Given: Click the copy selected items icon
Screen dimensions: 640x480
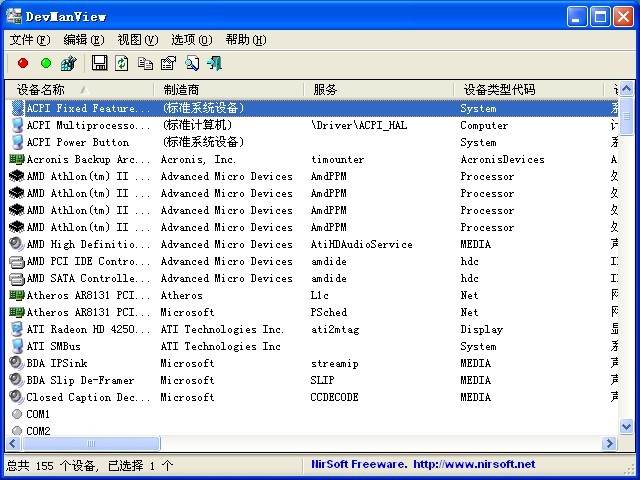Looking at the screenshot, I should click(145, 63).
